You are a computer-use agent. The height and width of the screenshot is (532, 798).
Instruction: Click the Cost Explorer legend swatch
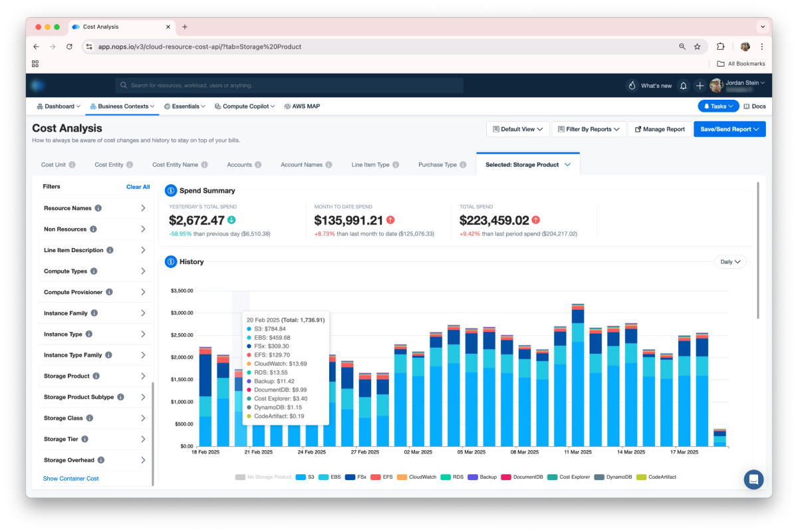point(553,477)
